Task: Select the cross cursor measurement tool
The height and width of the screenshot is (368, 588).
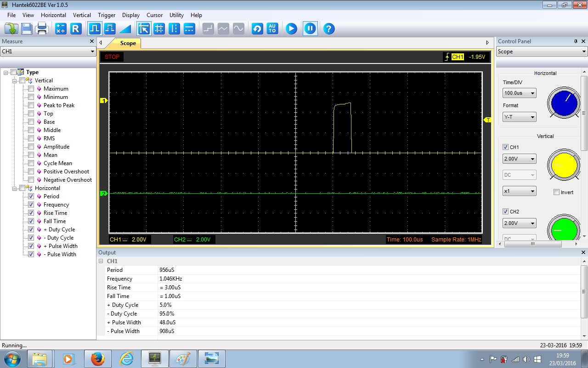Action: (x=159, y=29)
